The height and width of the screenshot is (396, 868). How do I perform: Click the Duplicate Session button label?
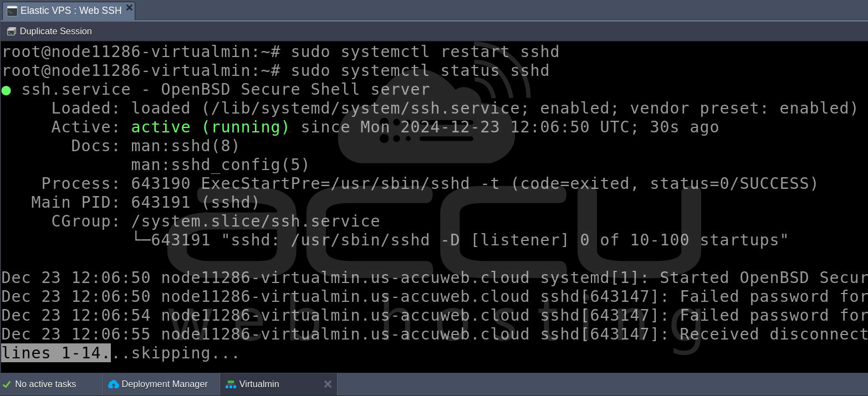[x=55, y=32]
